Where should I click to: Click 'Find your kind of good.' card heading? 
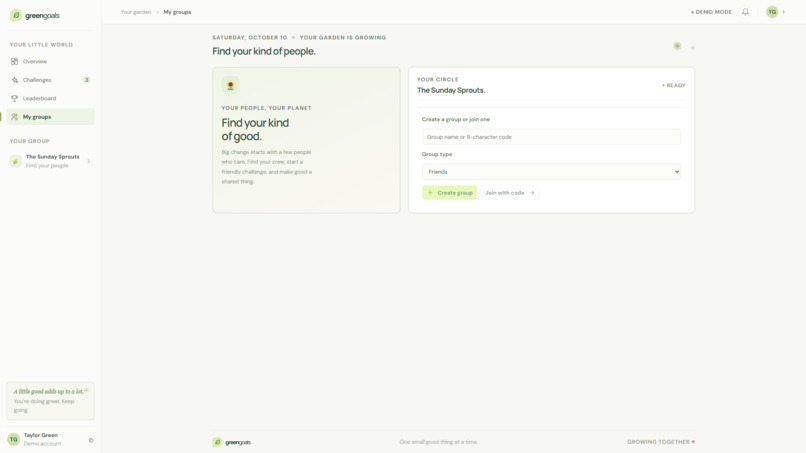click(255, 130)
